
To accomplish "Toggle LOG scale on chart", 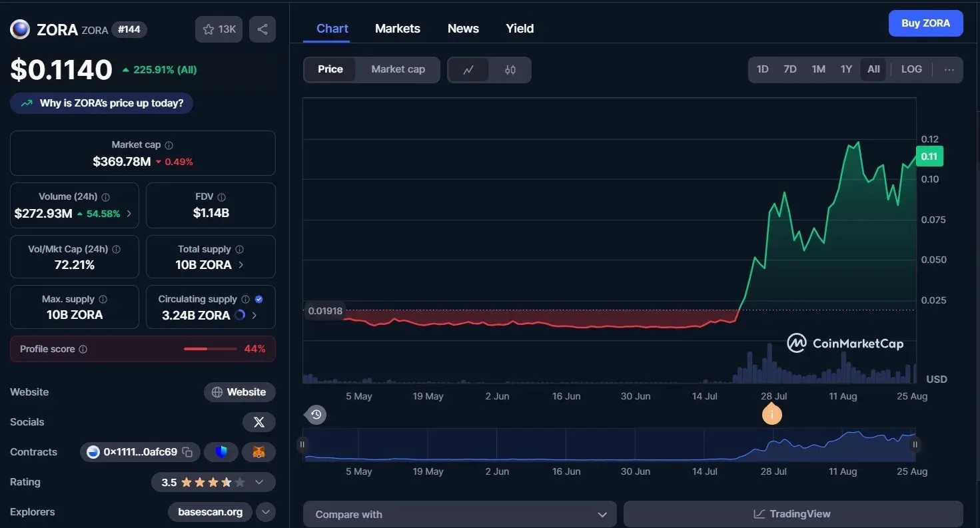I will (911, 69).
